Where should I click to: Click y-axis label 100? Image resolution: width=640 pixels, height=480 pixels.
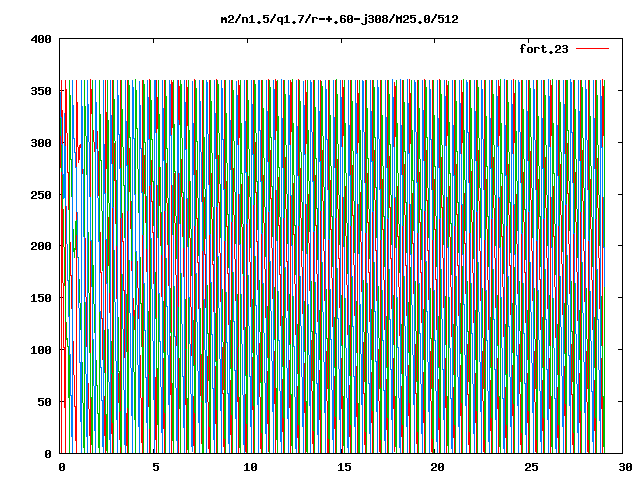(41, 350)
